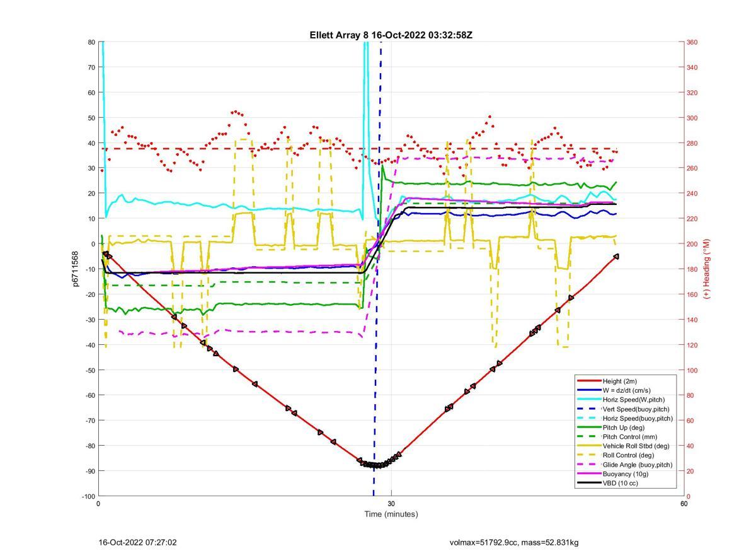
Task: Select the '-90' left axis tick label
Action: (90, 471)
